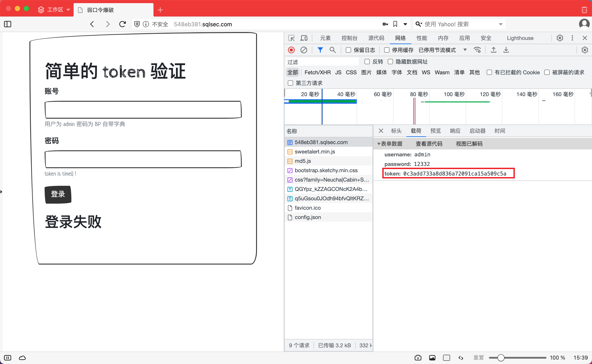The width and height of the screenshot is (592, 364).
Task: Go forward to next page
Action: point(108,24)
